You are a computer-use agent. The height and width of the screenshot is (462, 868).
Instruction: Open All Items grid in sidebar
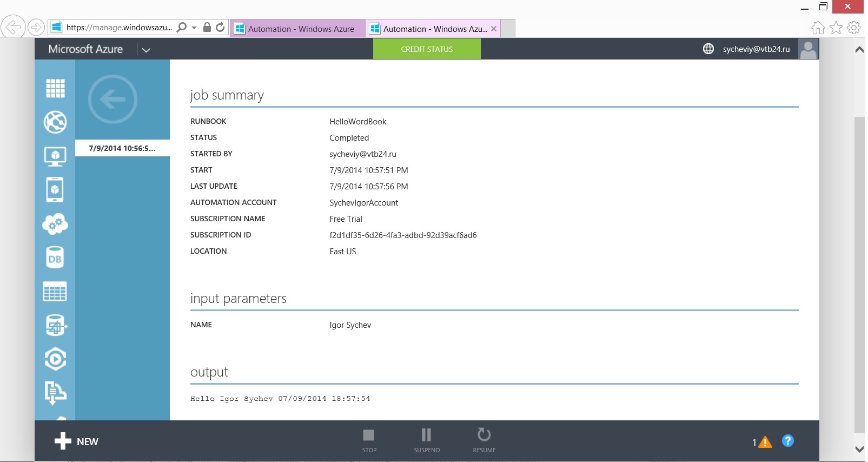tap(55, 88)
